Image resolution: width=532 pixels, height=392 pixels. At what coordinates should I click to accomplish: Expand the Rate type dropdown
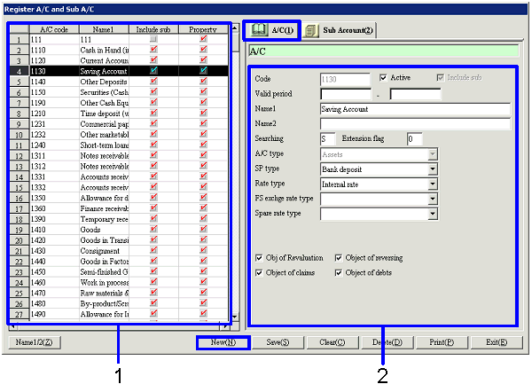click(x=433, y=184)
